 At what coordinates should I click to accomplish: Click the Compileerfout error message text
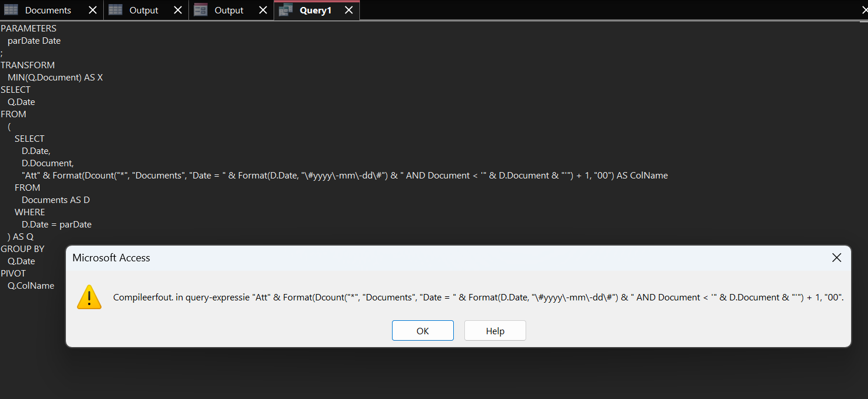tap(478, 297)
